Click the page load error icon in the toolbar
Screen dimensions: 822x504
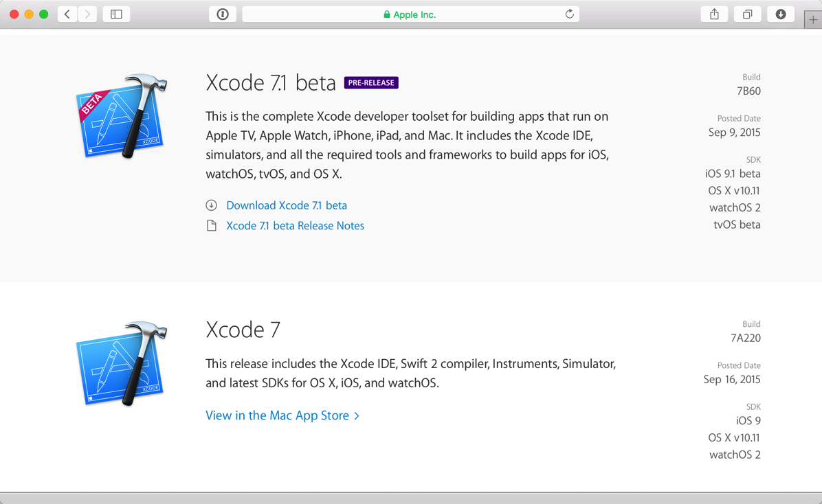coord(223,14)
